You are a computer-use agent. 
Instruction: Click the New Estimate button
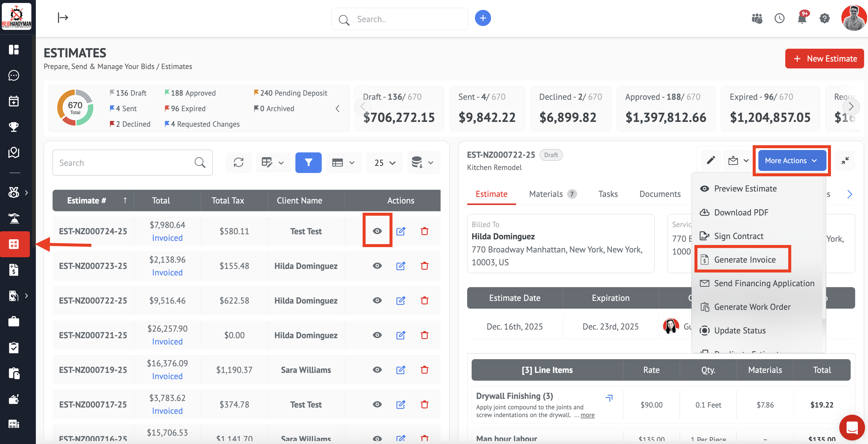pos(824,59)
